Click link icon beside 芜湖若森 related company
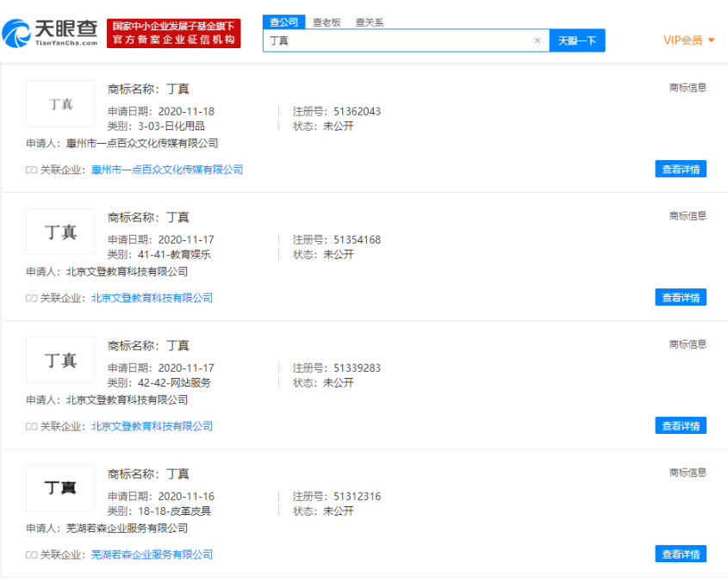 click(x=32, y=554)
